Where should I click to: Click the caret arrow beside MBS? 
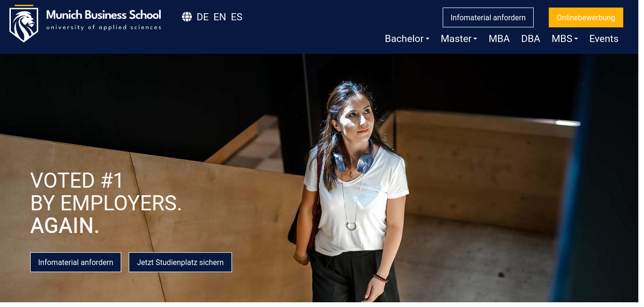tap(576, 39)
